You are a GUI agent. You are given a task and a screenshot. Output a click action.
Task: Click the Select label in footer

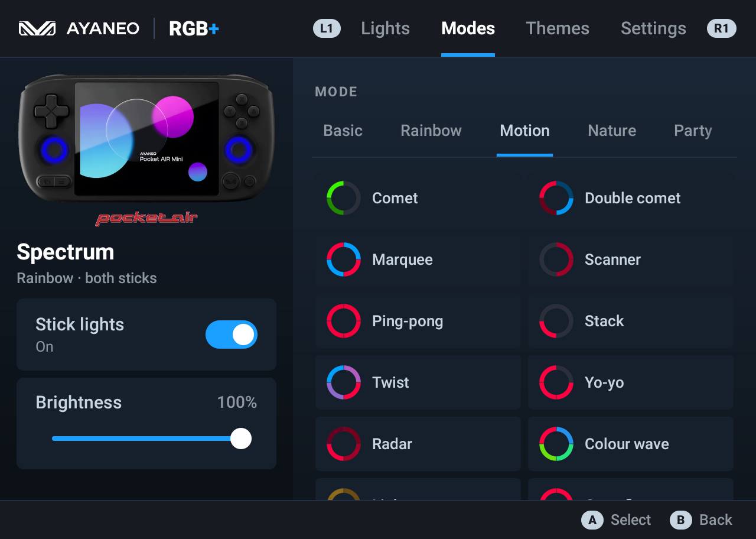[631, 520]
